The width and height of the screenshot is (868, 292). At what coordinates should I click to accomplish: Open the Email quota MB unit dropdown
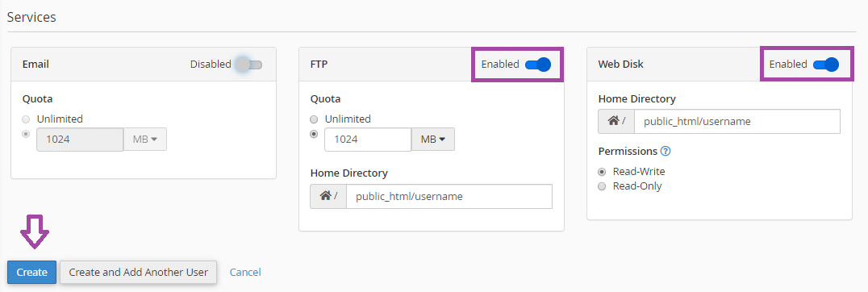coord(145,140)
